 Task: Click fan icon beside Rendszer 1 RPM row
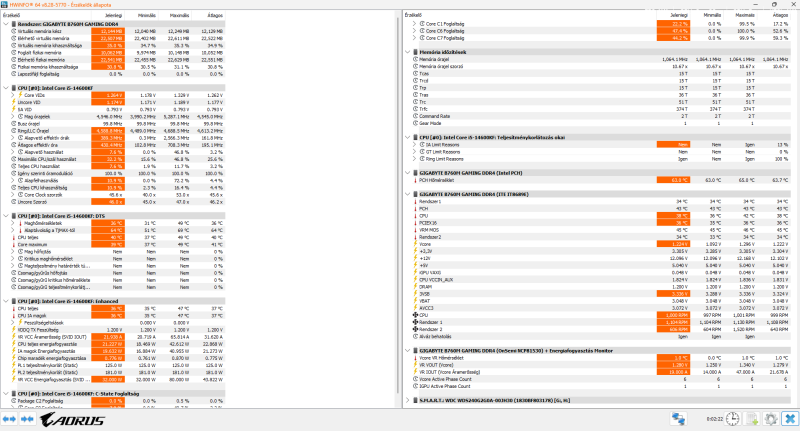415,322
